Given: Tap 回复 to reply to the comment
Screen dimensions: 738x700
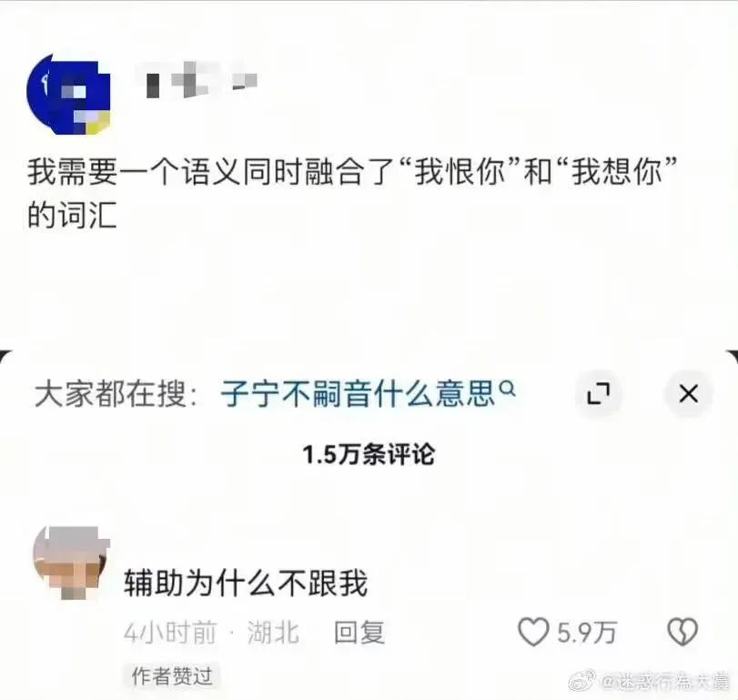Looking at the screenshot, I should coord(359,633).
